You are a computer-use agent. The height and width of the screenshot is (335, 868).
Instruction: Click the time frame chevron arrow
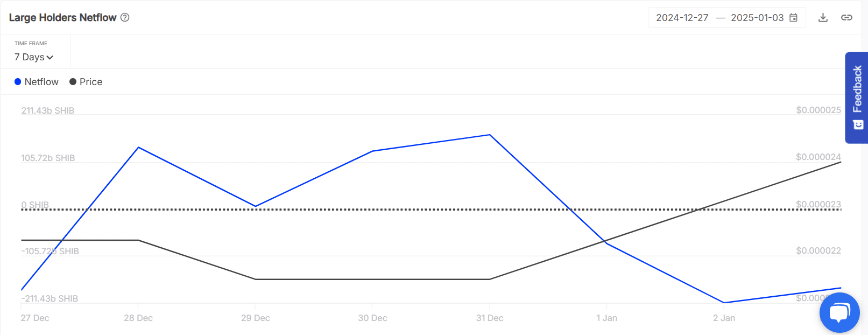click(x=50, y=58)
